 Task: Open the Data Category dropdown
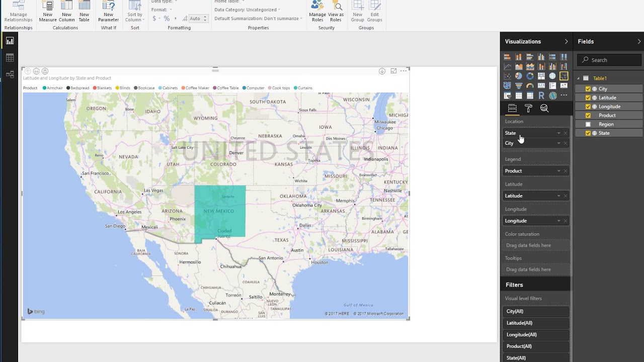248,10
